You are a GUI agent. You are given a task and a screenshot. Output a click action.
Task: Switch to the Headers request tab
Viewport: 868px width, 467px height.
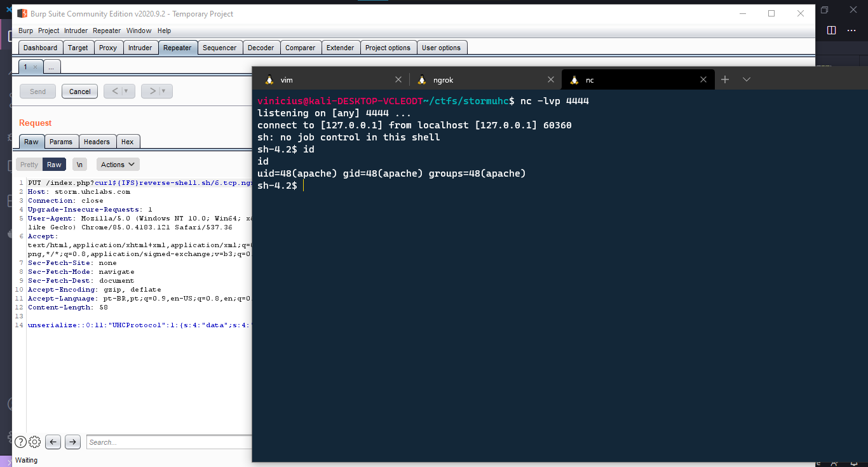point(97,142)
